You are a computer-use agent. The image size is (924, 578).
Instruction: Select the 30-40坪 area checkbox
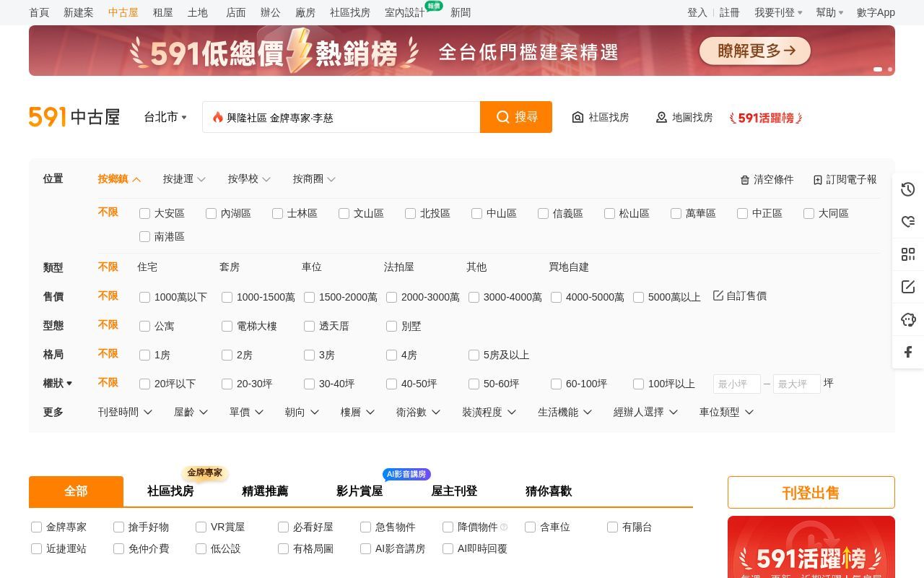pos(309,384)
